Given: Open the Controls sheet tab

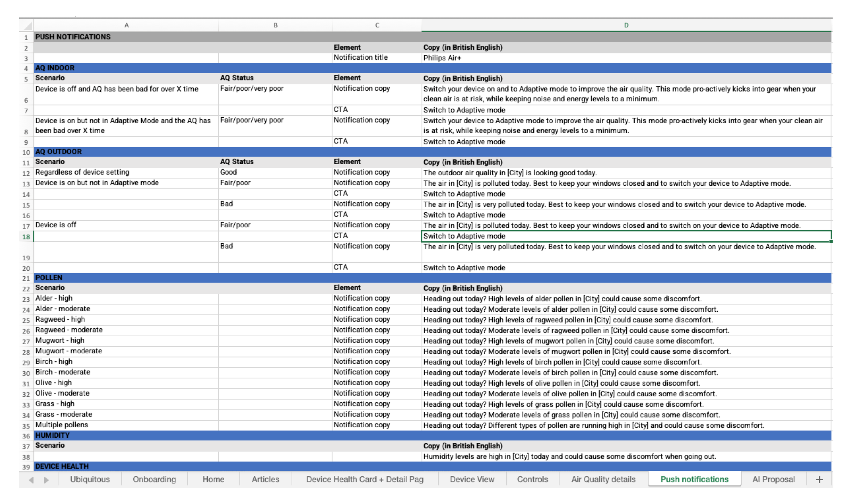Looking at the screenshot, I should click(x=532, y=479).
